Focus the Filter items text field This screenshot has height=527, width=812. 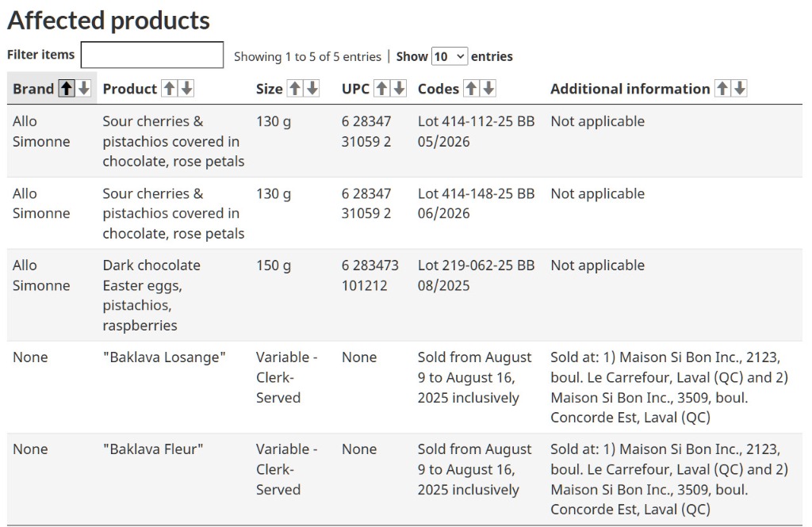coord(152,55)
